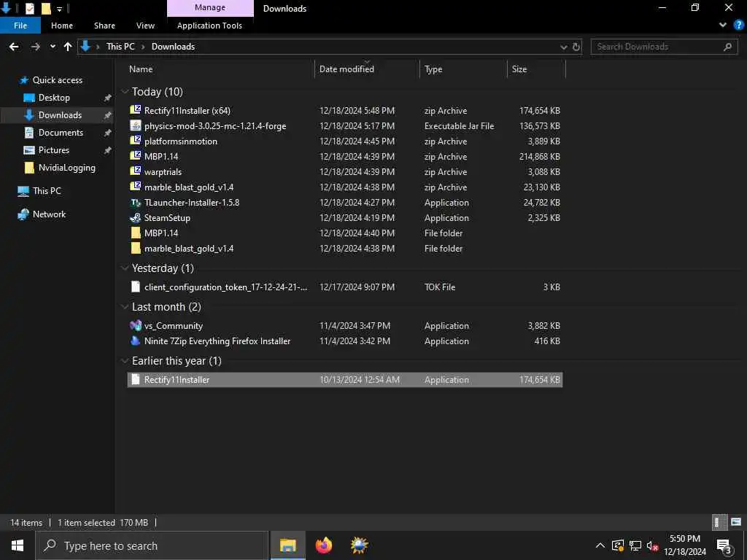Image resolution: width=747 pixels, height=560 pixels.
Task: Select Desktop in navigation pane
Action: click(x=54, y=98)
